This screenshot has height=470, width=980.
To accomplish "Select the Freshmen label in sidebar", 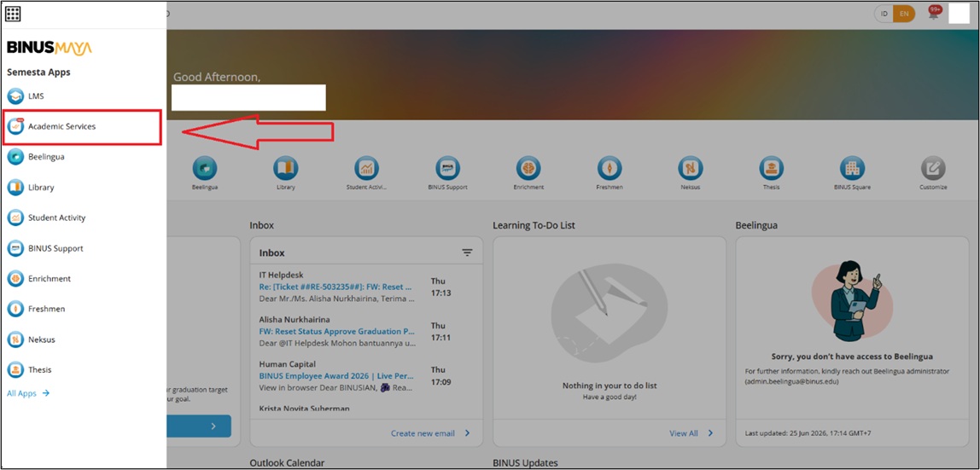I will point(46,309).
